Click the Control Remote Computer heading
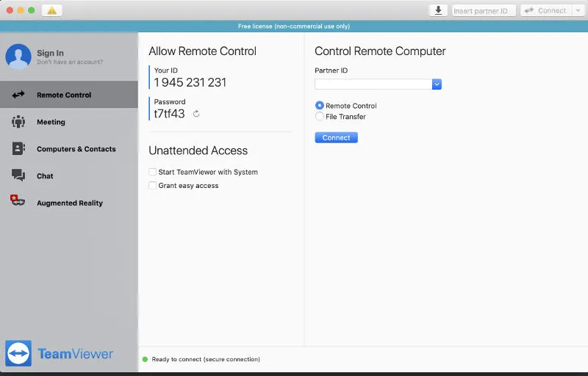This screenshot has height=376, width=588. [x=380, y=51]
